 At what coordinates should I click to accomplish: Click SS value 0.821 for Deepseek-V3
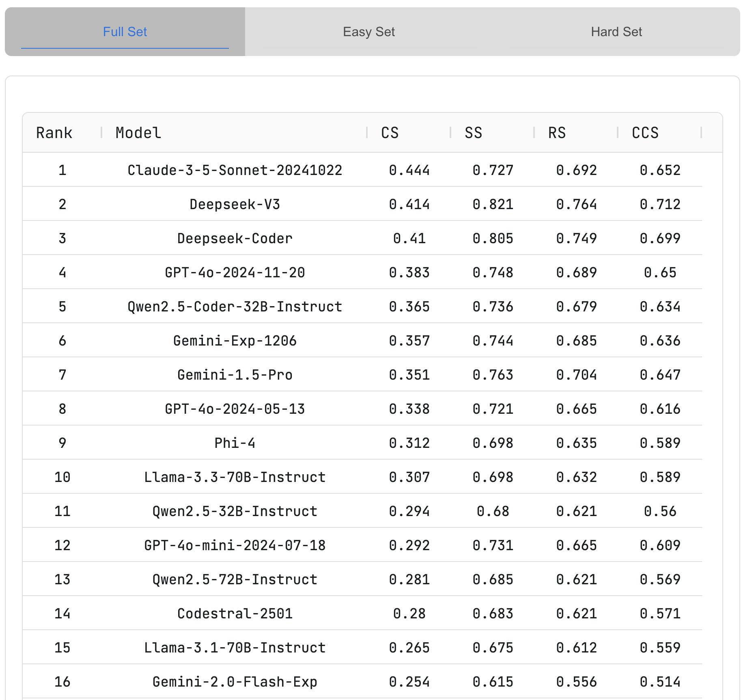point(493,204)
